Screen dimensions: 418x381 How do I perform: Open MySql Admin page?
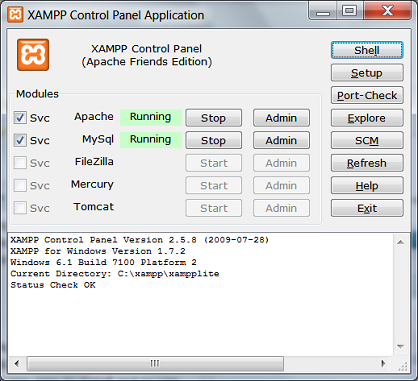281,140
